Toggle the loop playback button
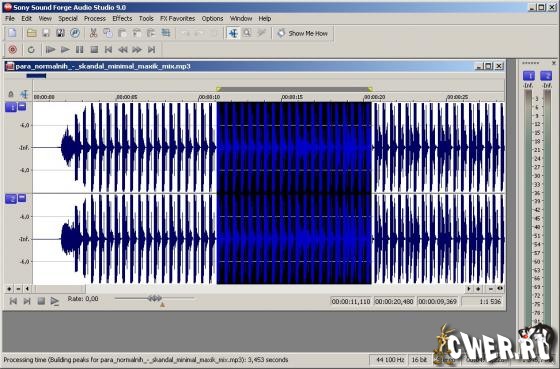The height and width of the screenshot is (369, 560). point(31,49)
